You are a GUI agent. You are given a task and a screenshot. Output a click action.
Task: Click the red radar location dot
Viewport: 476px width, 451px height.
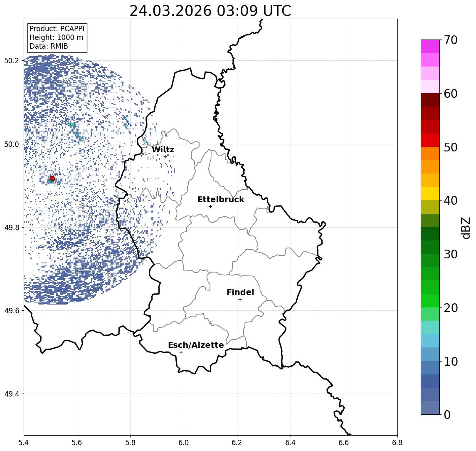coord(52,178)
